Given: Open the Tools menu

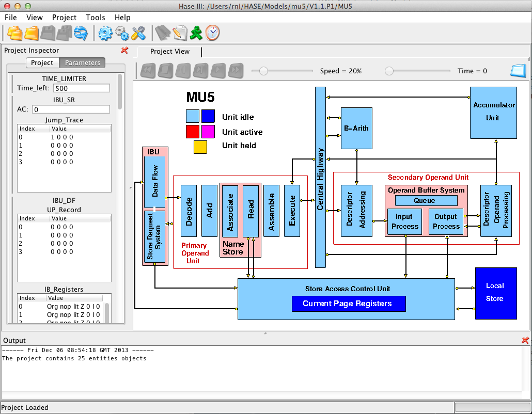Looking at the screenshot, I should coord(96,17).
